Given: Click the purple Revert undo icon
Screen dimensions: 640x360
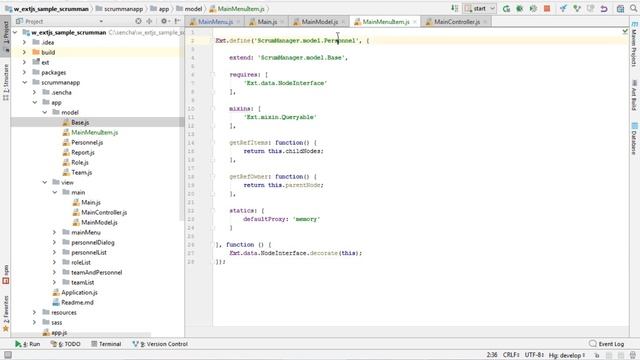Looking at the screenshot, I should (604, 9).
